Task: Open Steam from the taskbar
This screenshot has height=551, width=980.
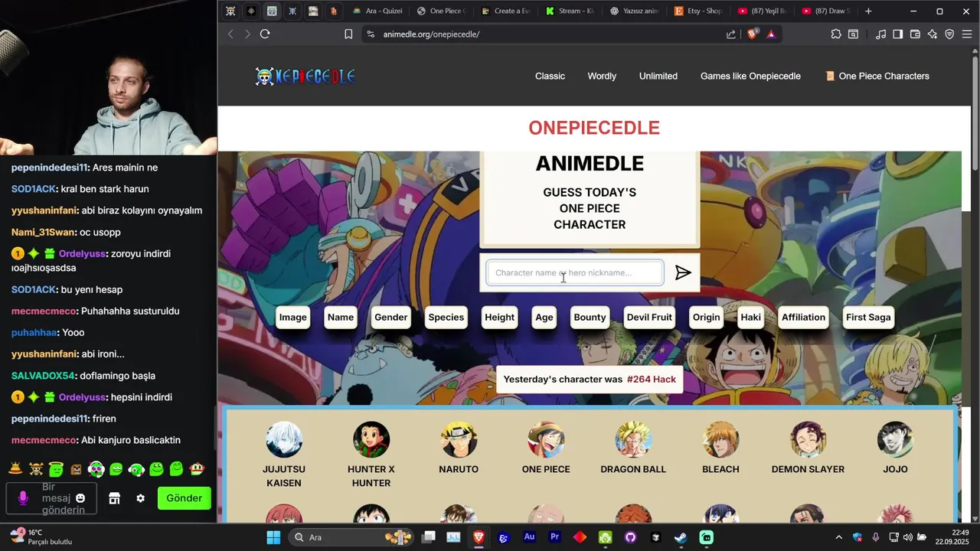Action: point(681,537)
